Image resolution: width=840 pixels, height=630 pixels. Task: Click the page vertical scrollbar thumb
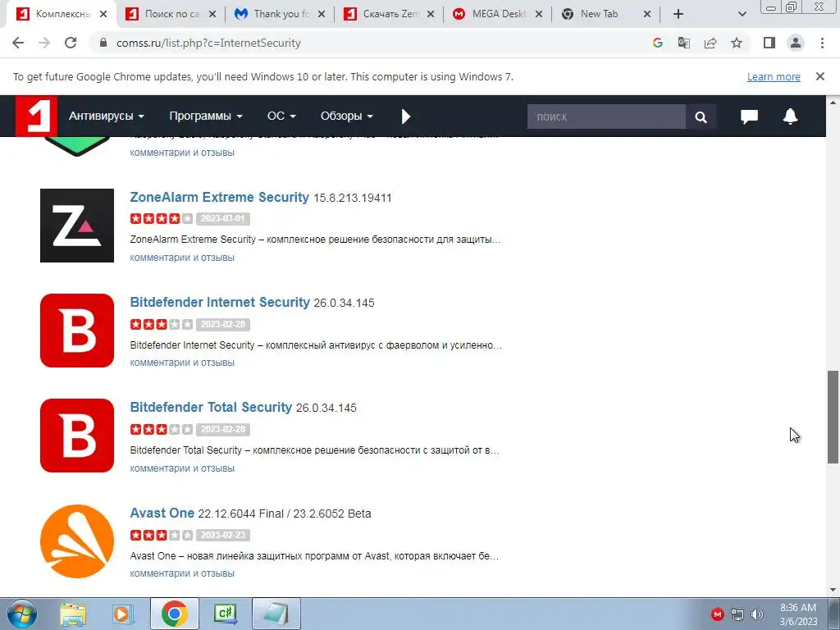point(833,417)
